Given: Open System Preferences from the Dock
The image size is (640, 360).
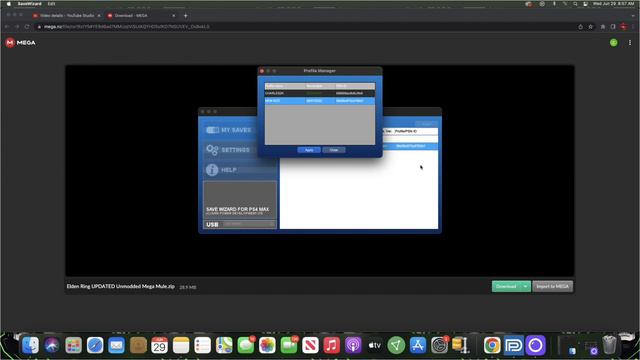Looking at the screenshot, I should pos(439,345).
